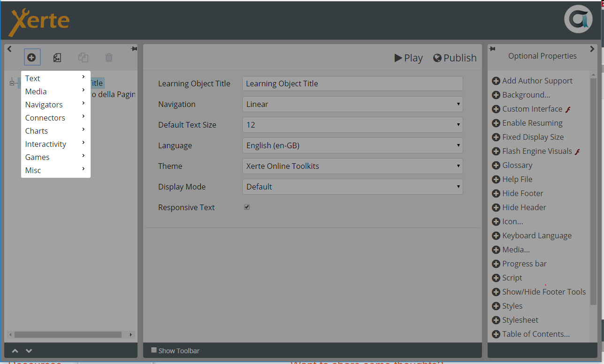
Task: Add the Glossary property
Action: click(x=512, y=165)
